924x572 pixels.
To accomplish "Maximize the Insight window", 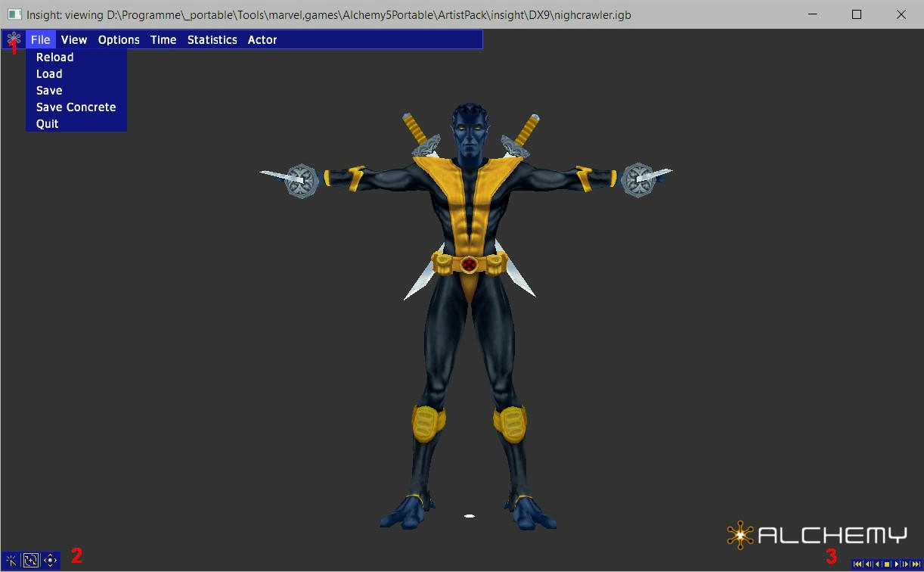I will coord(857,14).
